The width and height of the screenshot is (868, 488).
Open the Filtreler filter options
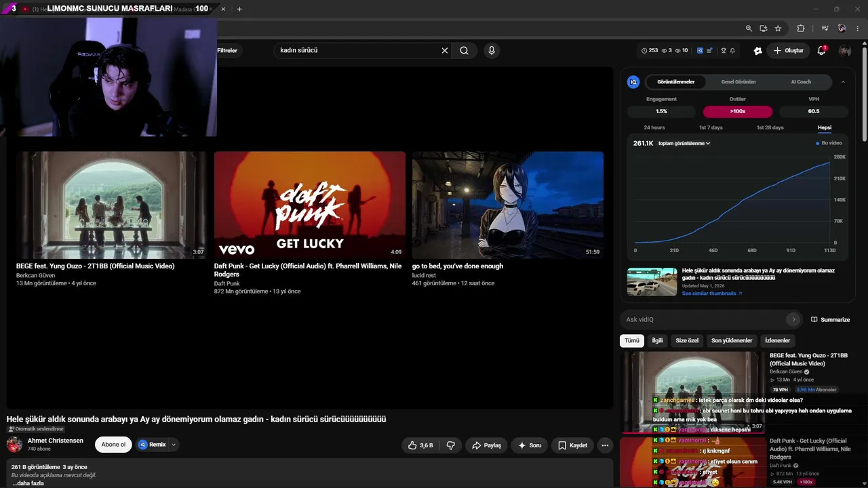tap(227, 51)
